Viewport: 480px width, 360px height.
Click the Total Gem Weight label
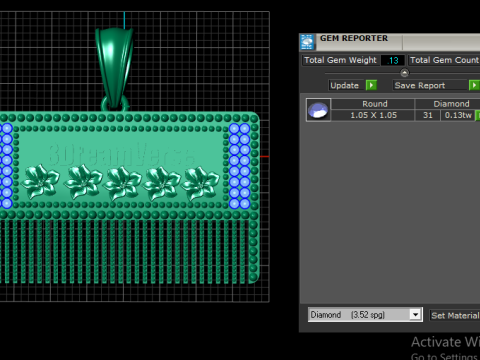point(340,60)
